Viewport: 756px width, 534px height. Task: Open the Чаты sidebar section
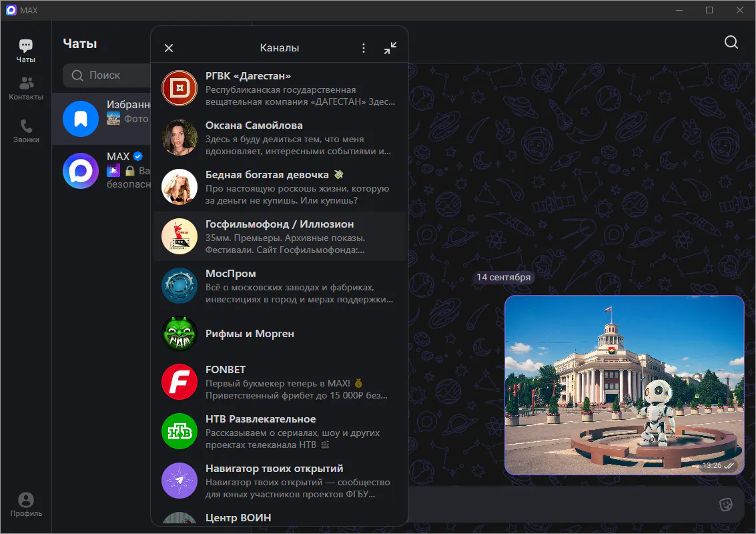click(26, 51)
